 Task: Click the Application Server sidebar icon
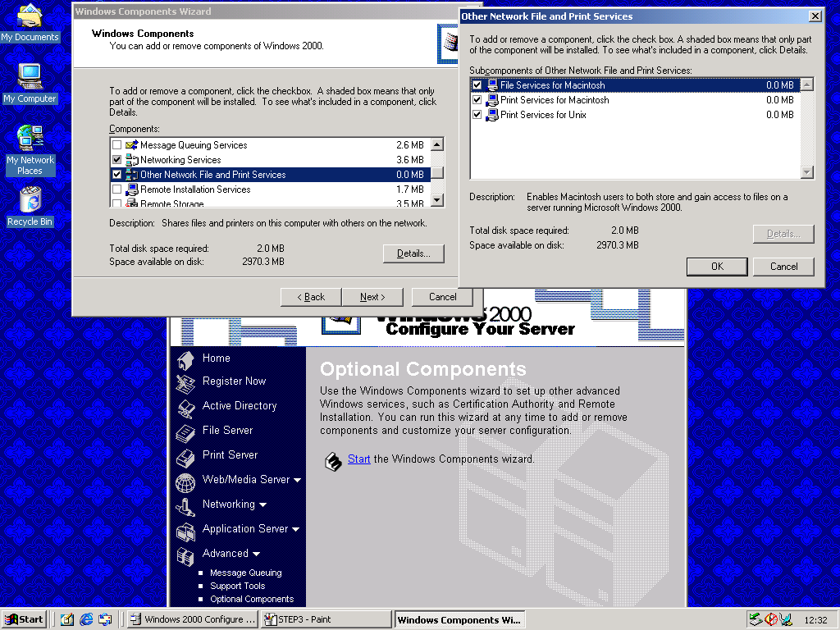coord(185,532)
